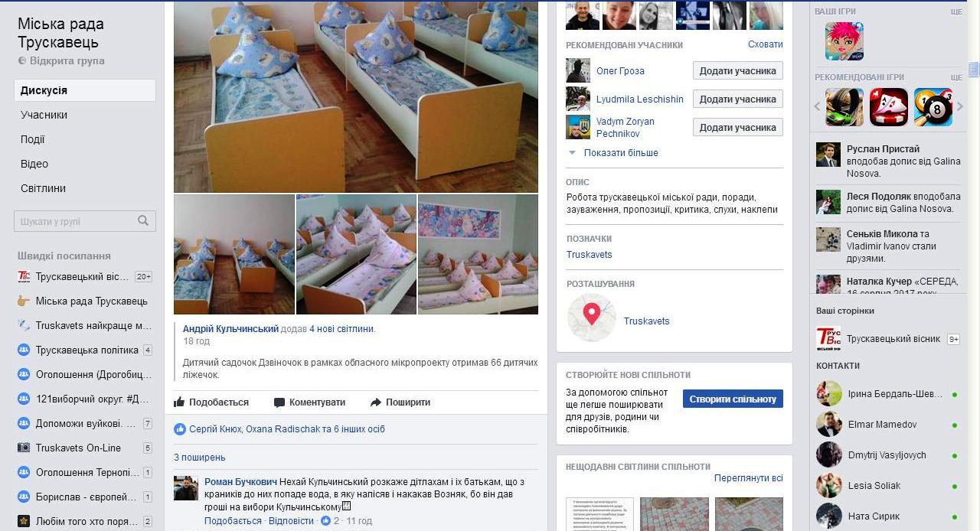Click the magnifier icon in group search
980x531 pixels.
[x=143, y=221]
